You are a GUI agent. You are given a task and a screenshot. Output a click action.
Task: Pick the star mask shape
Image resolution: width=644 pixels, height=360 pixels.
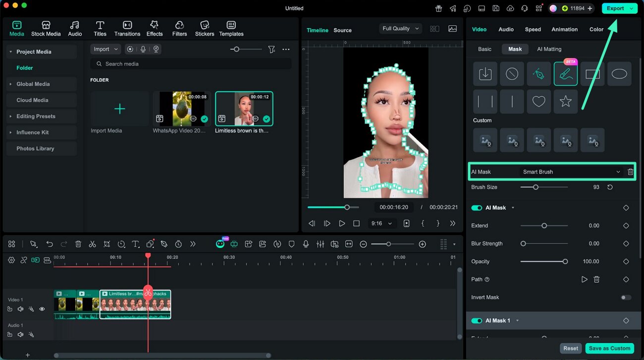(565, 102)
